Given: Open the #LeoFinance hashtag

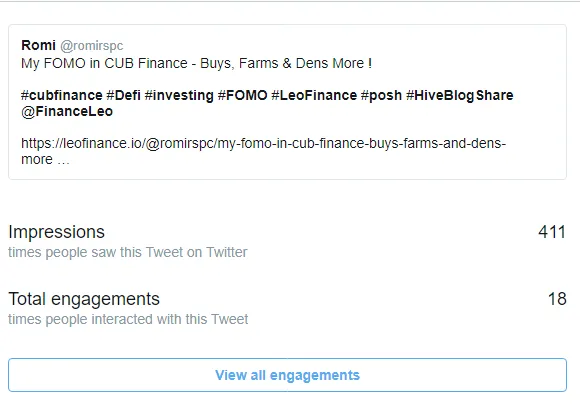Looking at the screenshot, I should (x=314, y=95).
